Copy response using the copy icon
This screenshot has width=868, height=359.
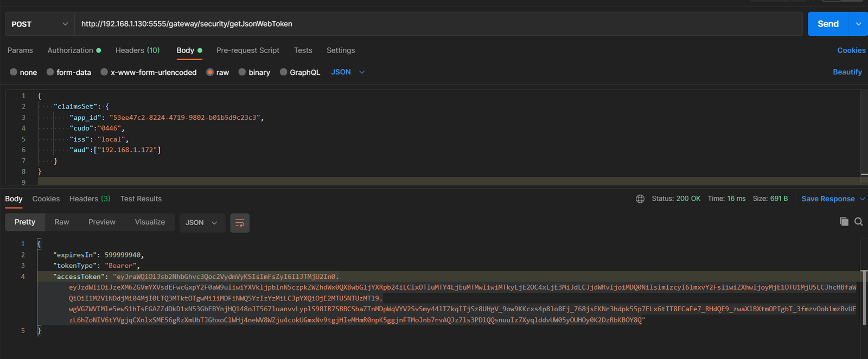[x=844, y=221]
